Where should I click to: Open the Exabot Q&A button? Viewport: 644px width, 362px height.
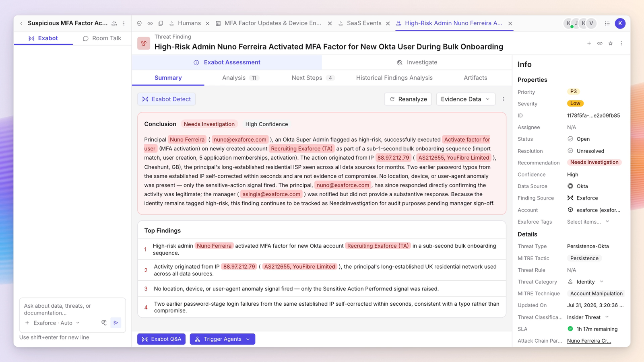(161, 339)
